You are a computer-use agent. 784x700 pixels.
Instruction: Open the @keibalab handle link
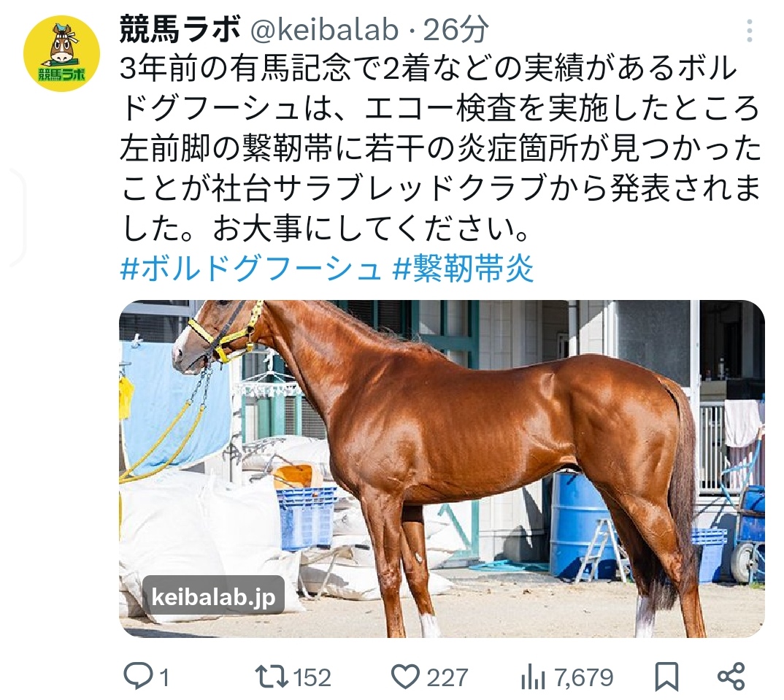click(x=324, y=30)
